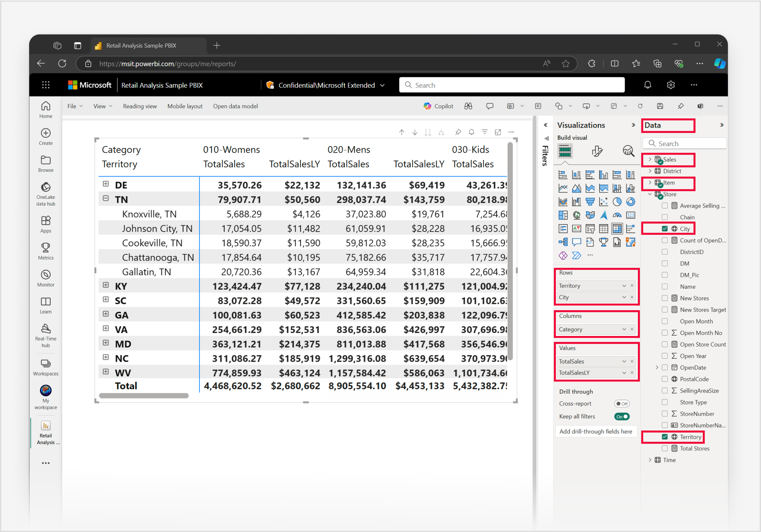Select the slicer visualization icon

tap(590, 228)
